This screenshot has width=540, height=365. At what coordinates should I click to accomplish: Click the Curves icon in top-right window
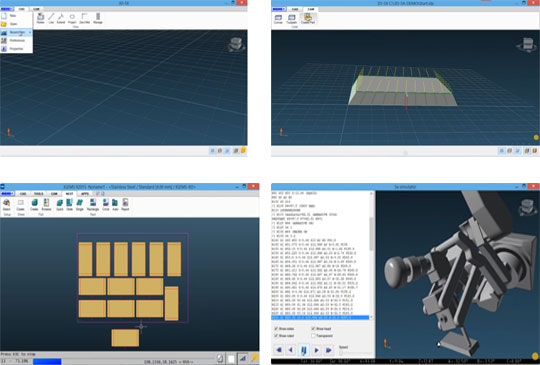coord(278,19)
